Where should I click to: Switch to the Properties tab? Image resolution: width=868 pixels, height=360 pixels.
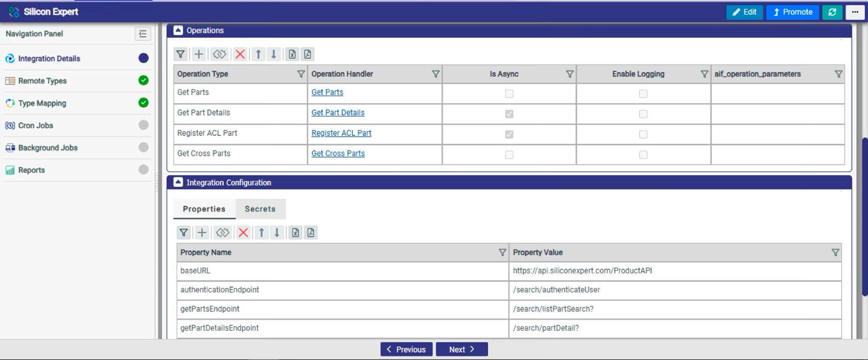pyautogui.click(x=204, y=209)
